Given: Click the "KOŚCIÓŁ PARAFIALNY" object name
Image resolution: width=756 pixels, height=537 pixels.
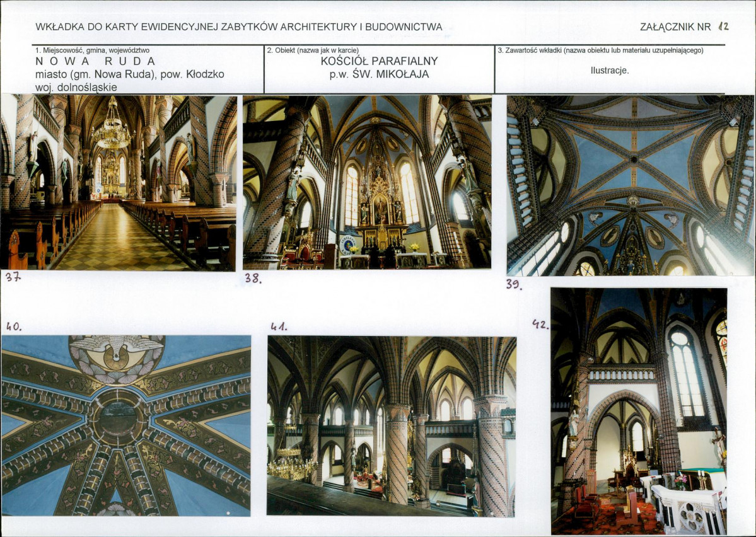Looking at the screenshot, I should tap(379, 61).
